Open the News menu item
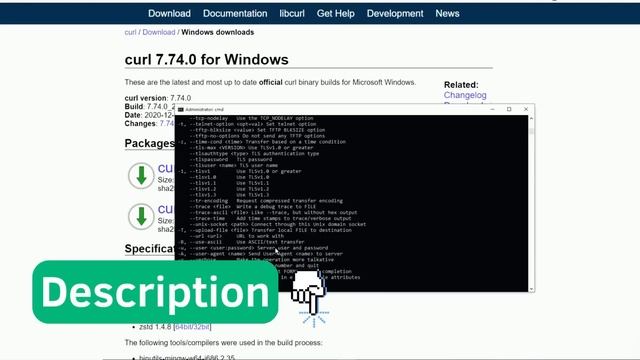Screen dimensions: 640x360 click(x=447, y=13)
